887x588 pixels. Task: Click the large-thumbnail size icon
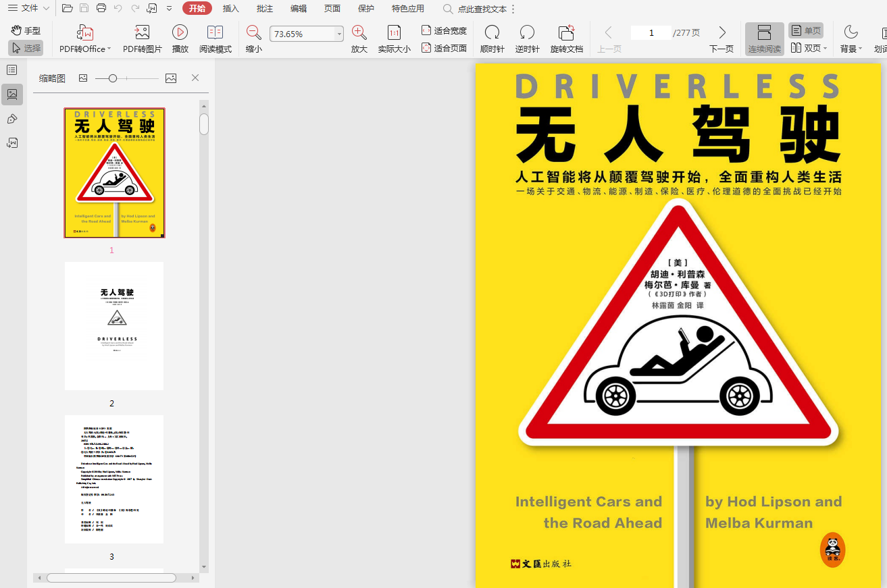pyautogui.click(x=171, y=78)
